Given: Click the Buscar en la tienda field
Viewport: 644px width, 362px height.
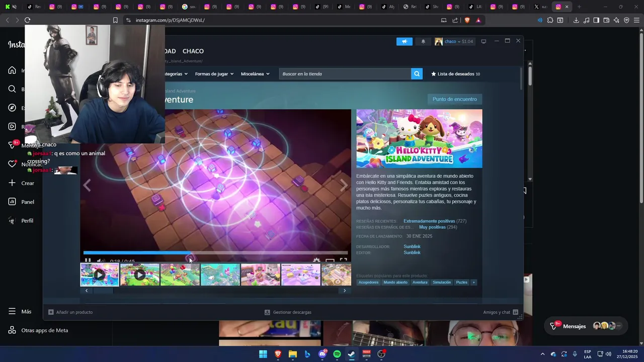Looking at the screenshot, I should (345, 74).
